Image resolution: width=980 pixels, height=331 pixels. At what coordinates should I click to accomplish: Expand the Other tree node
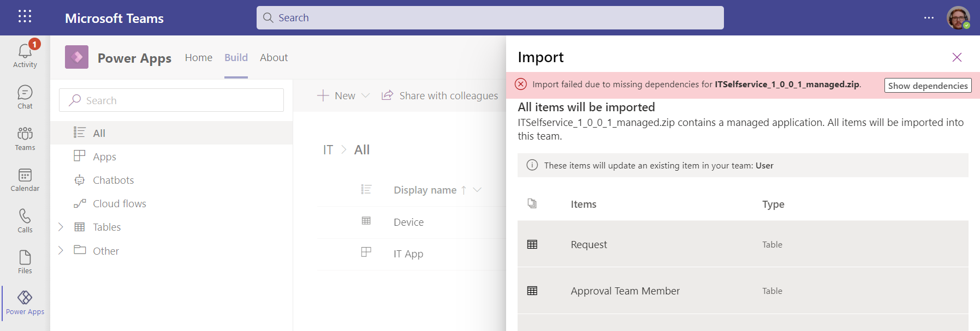click(x=61, y=250)
